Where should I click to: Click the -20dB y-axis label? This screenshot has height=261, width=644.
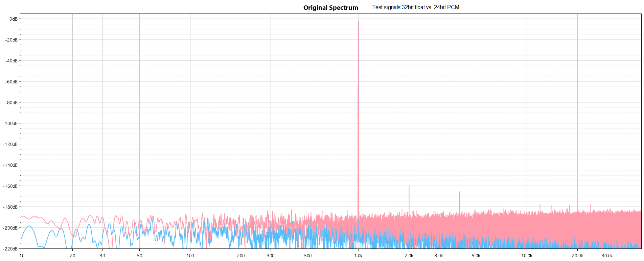pos(11,40)
